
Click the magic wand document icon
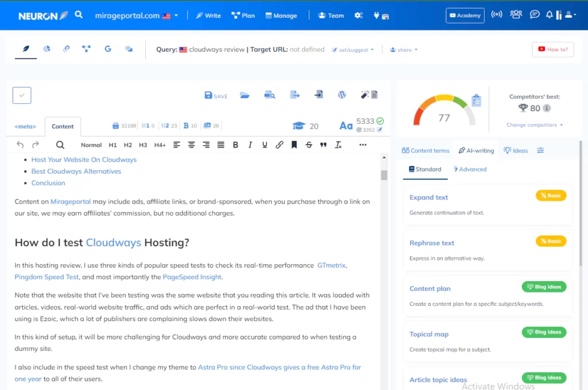point(369,95)
